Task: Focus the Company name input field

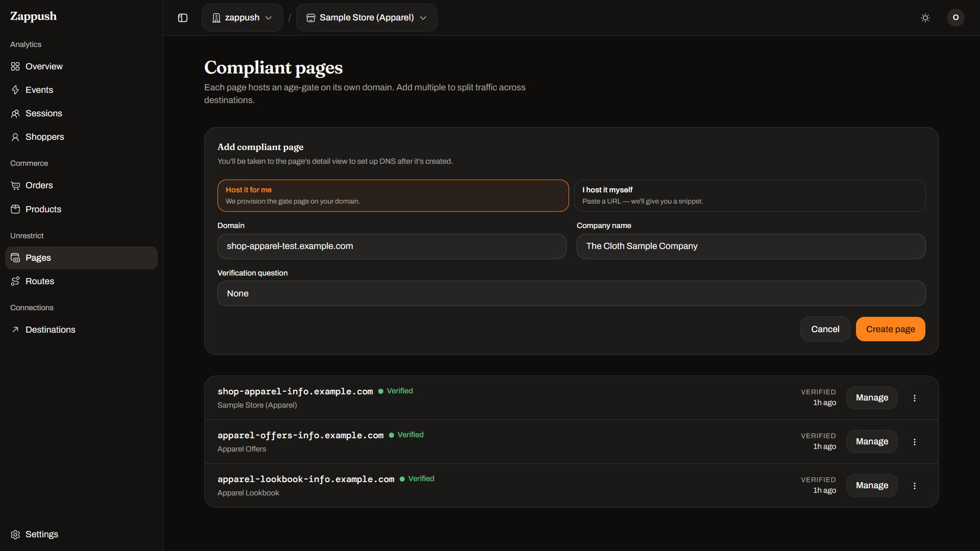Action: coord(751,246)
